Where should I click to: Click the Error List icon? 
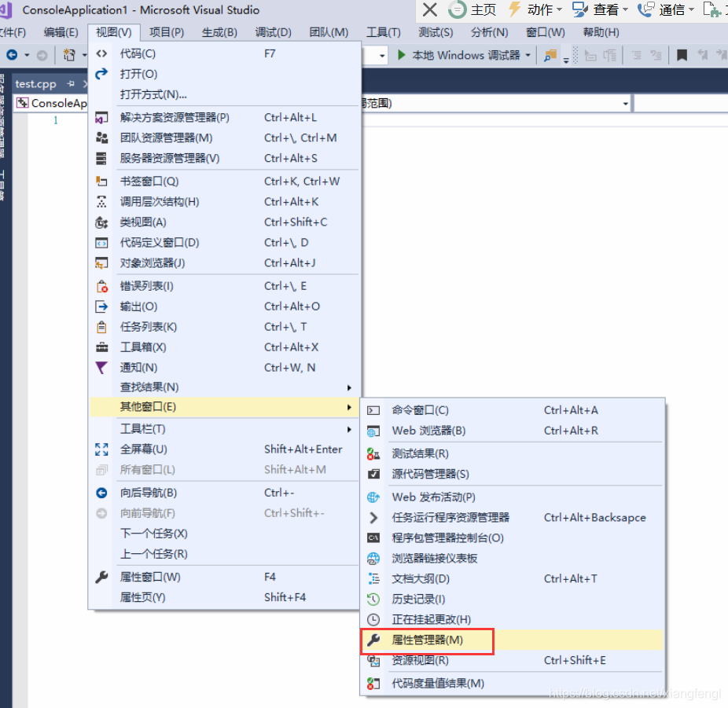tap(101, 286)
